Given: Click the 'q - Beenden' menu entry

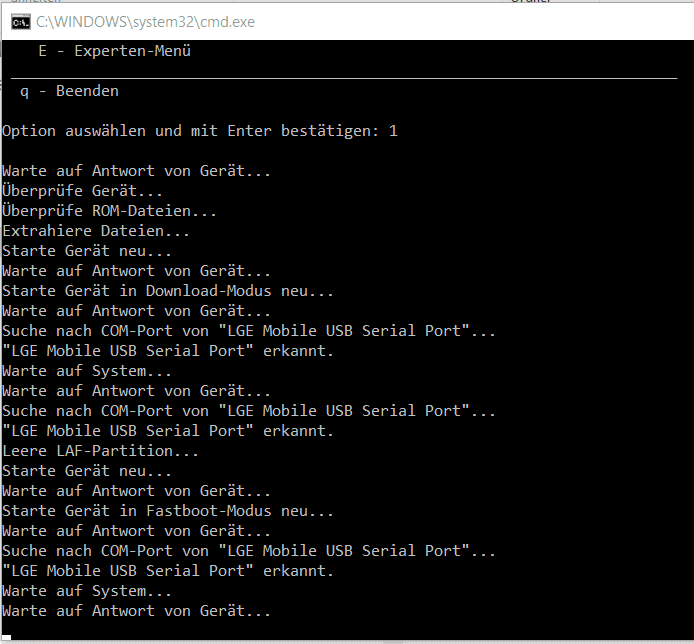Looking at the screenshot, I should [x=69, y=91].
